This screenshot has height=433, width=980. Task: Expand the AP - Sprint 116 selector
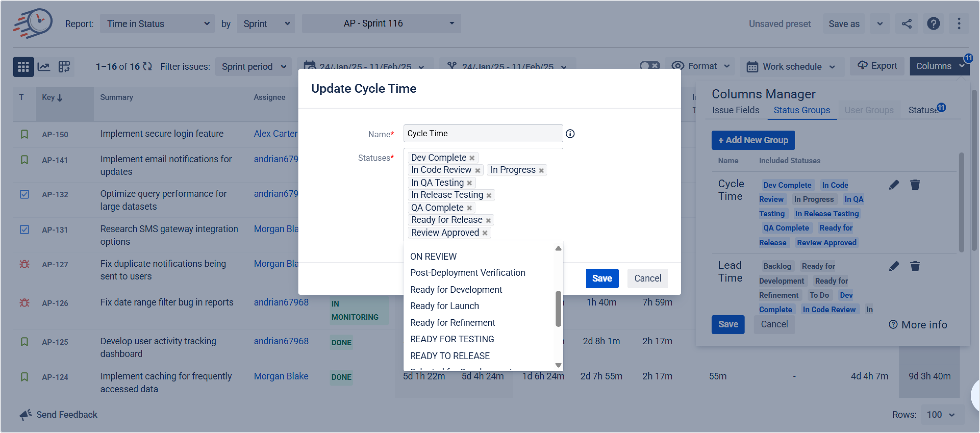point(381,24)
